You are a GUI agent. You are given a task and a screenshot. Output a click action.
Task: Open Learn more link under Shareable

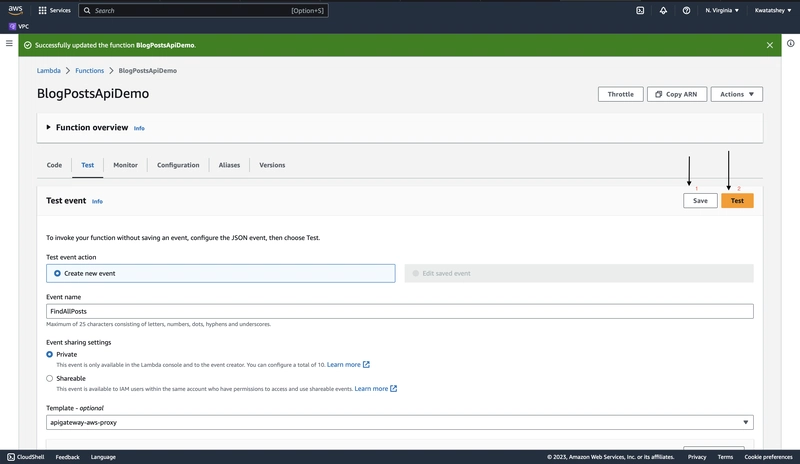coord(371,388)
